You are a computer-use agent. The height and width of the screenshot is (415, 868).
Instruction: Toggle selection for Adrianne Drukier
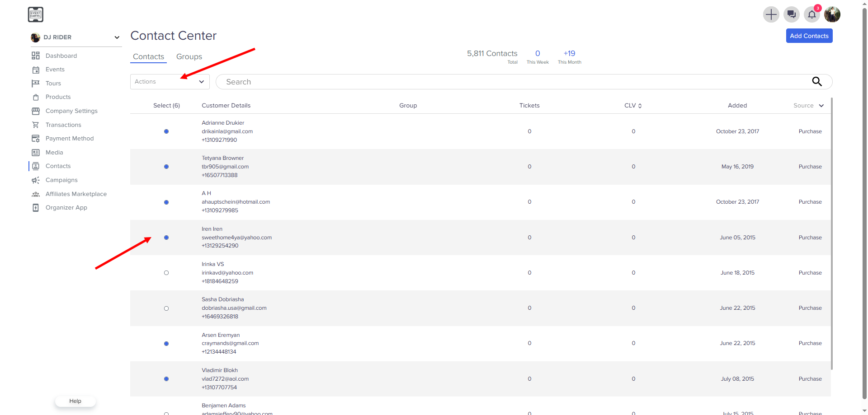pyautogui.click(x=166, y=131)
